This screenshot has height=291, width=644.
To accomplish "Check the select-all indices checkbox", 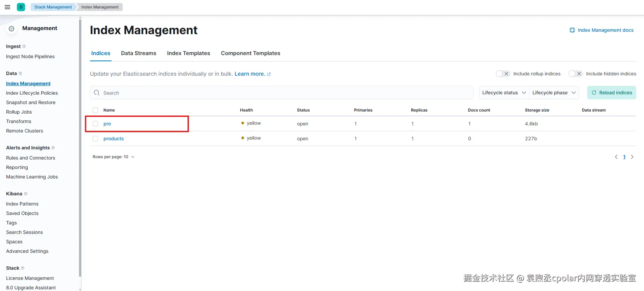I will click(x=95, y=110).
